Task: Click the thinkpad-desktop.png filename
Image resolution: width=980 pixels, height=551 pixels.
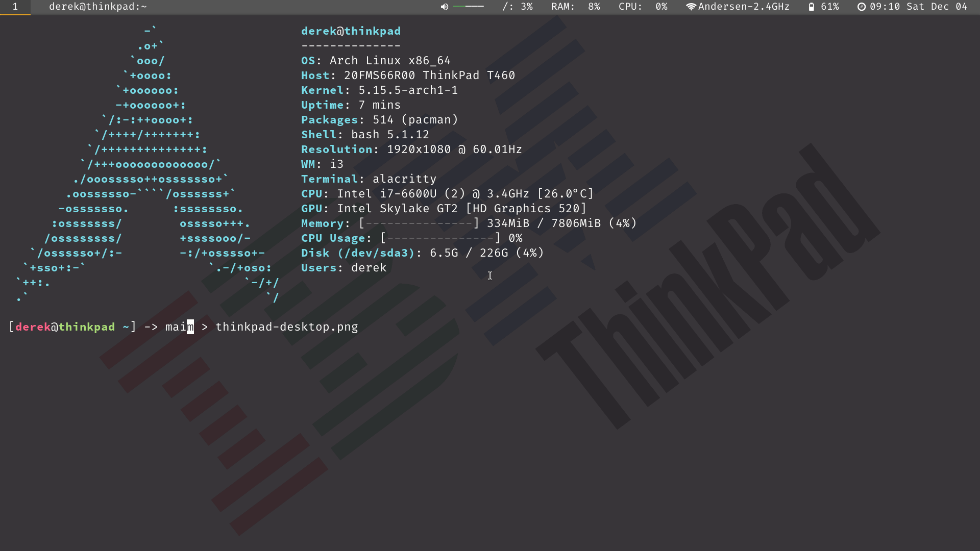Action: coord(287,327)
